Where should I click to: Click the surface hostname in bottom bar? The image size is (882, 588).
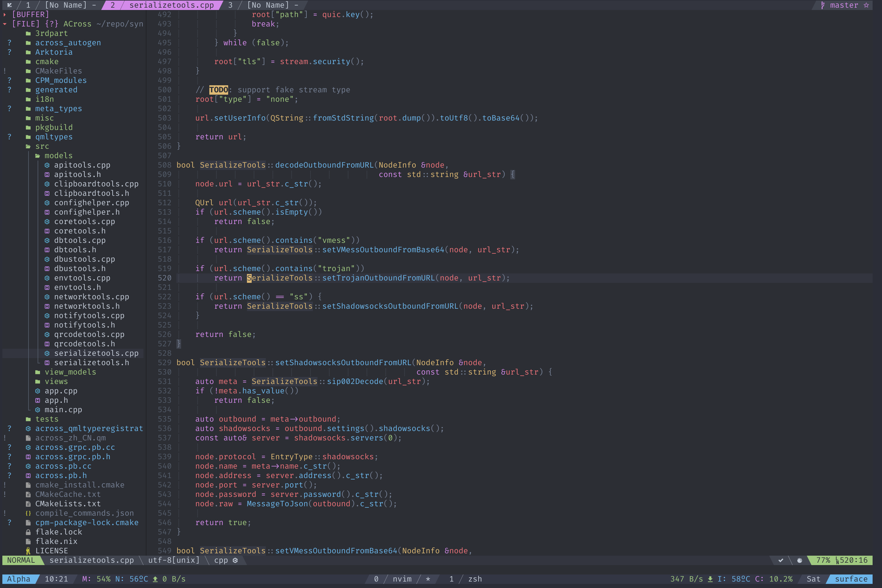[x=851, y=579]
